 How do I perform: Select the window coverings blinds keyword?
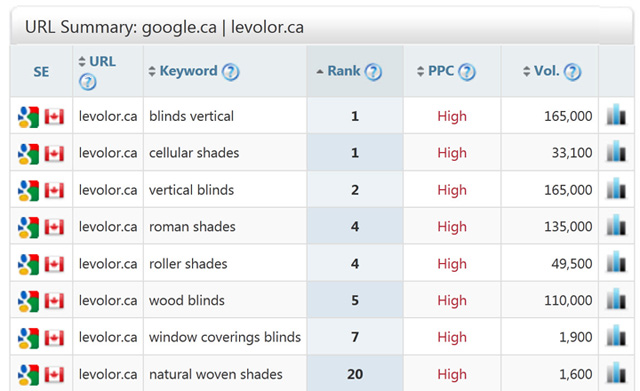(x=225, y=338)
